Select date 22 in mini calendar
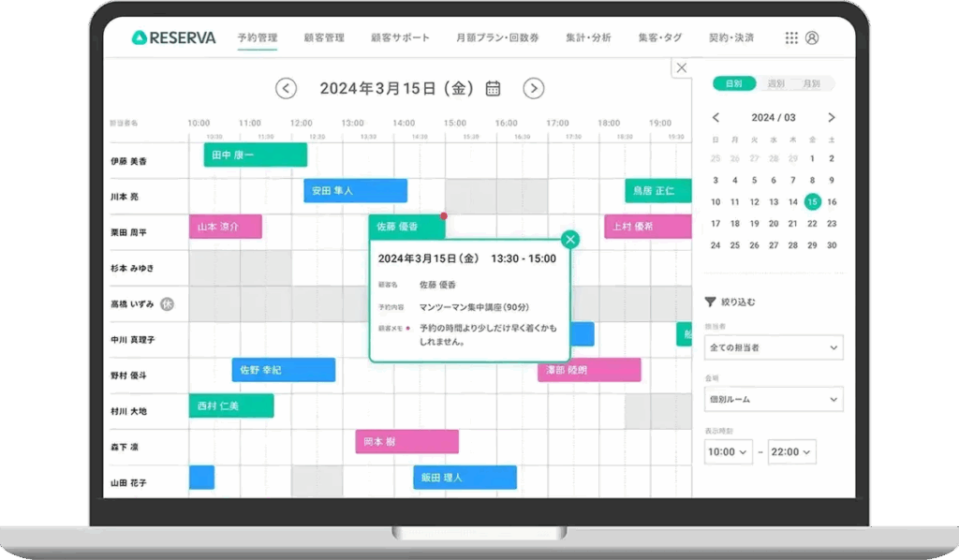 coord(812,224)
